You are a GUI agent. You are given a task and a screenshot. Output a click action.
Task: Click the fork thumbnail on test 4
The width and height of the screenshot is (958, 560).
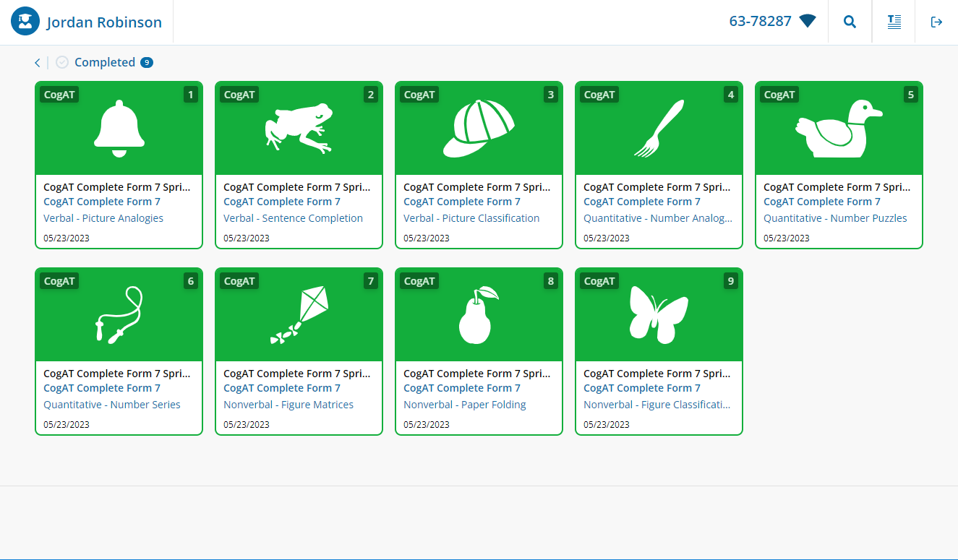658,129
